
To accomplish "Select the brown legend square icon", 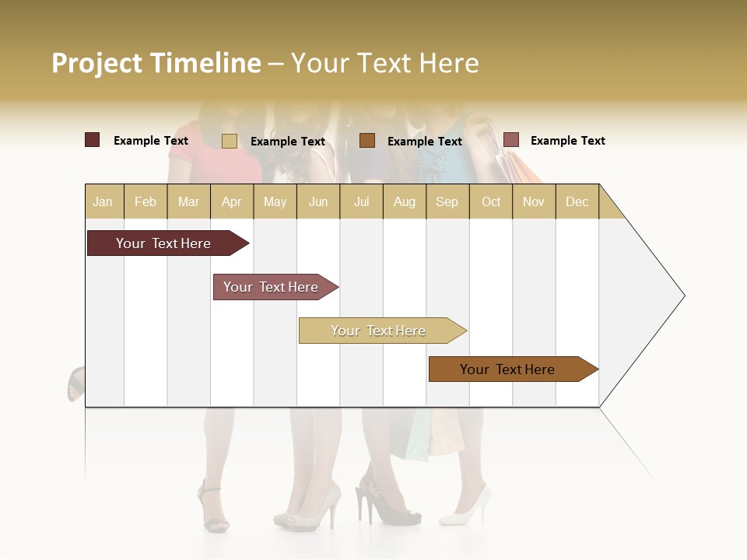I will pyautogui.click(x=366, y=141).
